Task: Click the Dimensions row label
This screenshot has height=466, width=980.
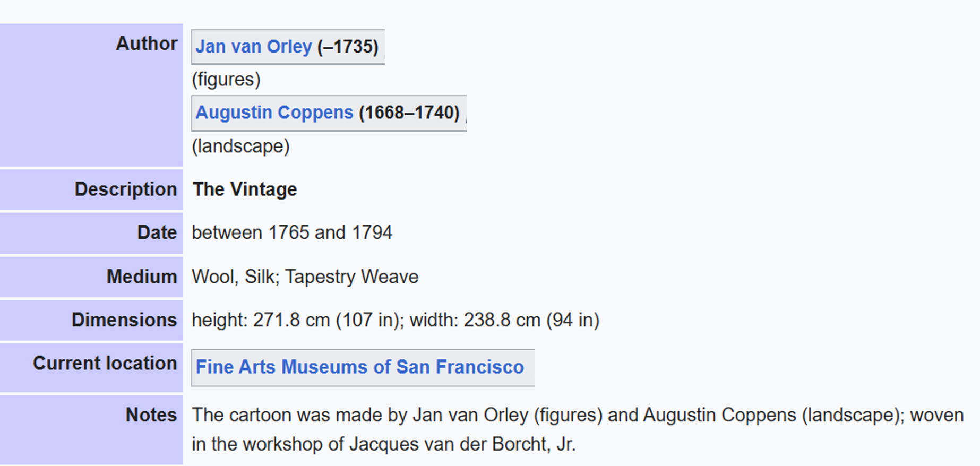Action: 124,320
